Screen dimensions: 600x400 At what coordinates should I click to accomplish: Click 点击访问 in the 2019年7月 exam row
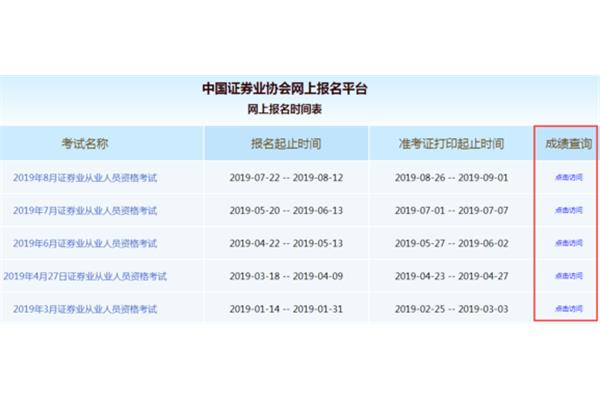[x=569, y=210]
